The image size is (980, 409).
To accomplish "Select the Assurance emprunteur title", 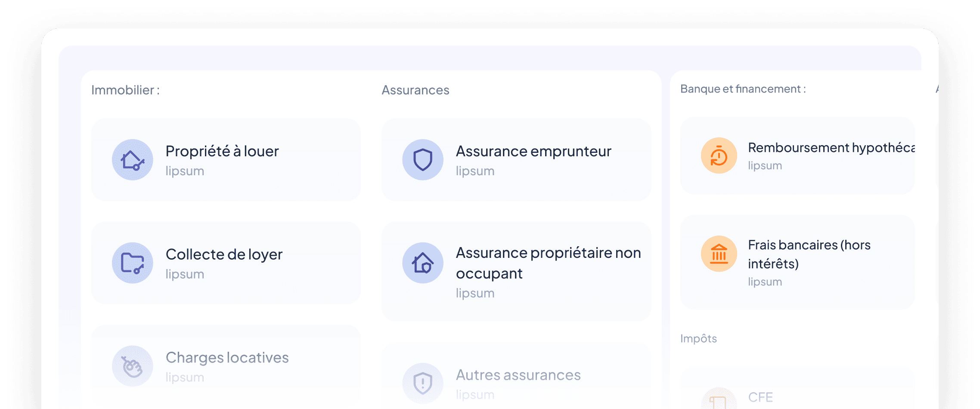I will [x=533, y=151].
